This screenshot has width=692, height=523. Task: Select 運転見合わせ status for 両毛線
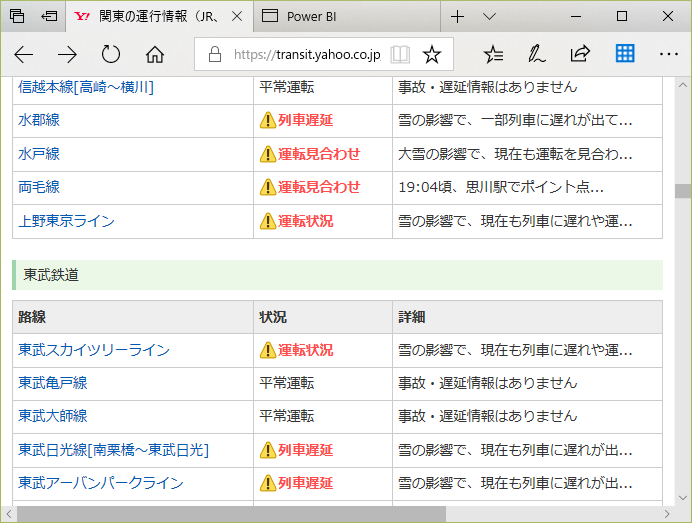(x=319, y=187)
